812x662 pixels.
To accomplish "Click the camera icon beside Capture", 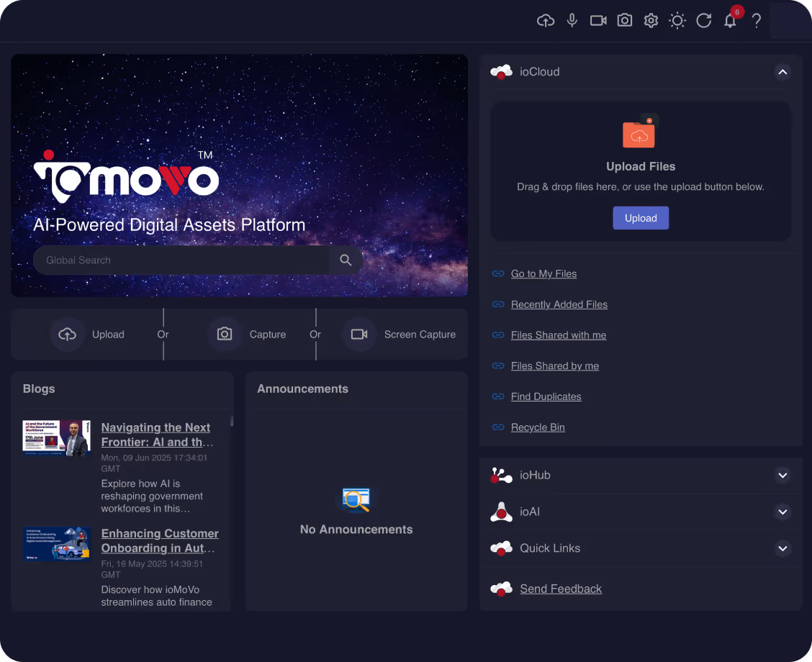I will coord(224,334).
